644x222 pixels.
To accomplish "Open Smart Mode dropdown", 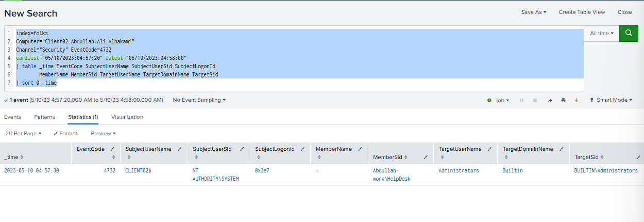I will coord(611,100).
